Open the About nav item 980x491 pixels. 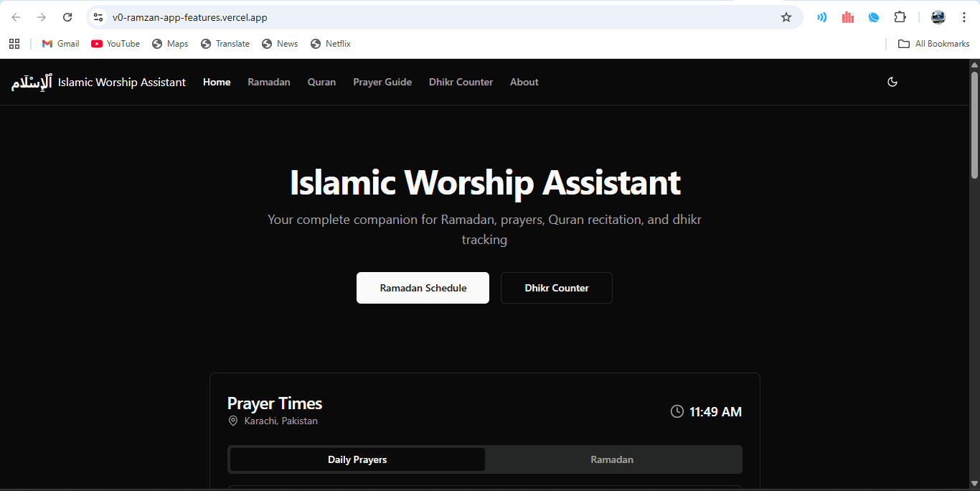point(524,82)
